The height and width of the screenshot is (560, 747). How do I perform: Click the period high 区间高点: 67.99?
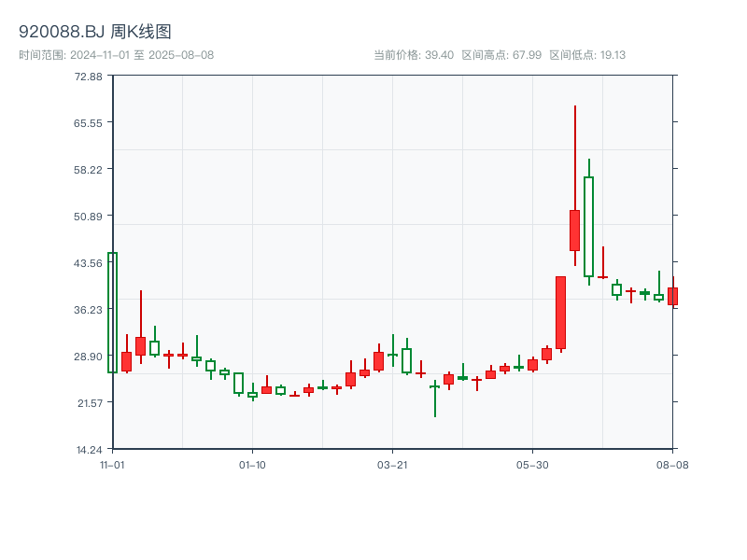pyautogui.click(x=501, y=55)
